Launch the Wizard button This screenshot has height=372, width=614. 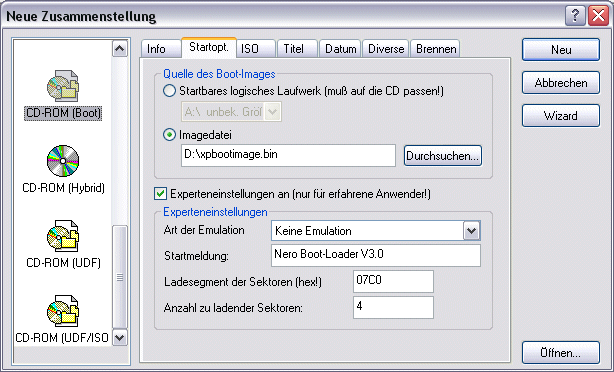(561, 116)
